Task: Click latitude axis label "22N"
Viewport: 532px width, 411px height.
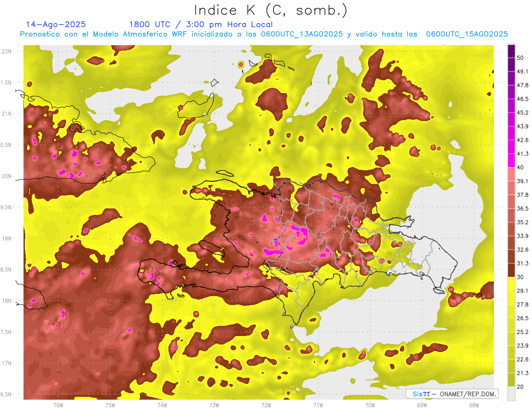Action: tap(8, 51)
